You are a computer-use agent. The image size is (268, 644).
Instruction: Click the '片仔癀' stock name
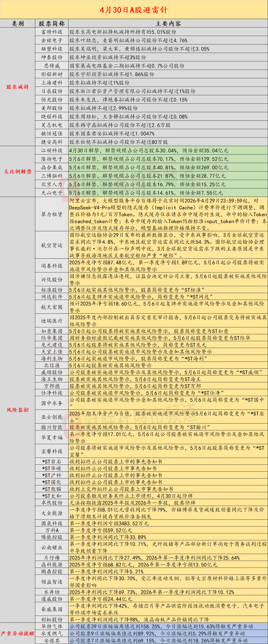[52, 558]
